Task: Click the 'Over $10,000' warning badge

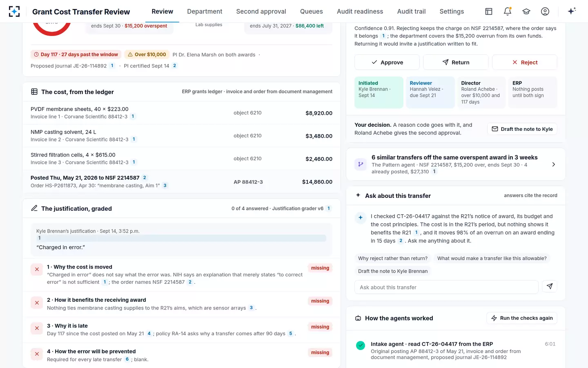Action: (x=147, y=54)
